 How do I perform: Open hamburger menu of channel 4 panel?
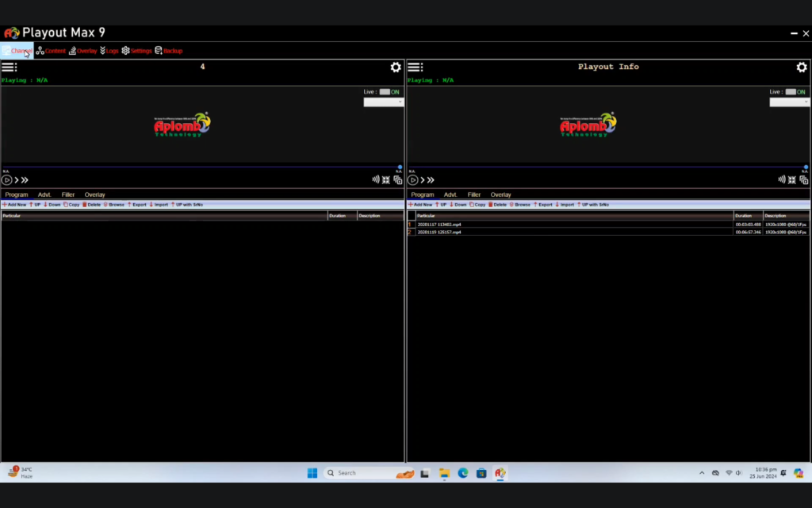click(9, 67)
